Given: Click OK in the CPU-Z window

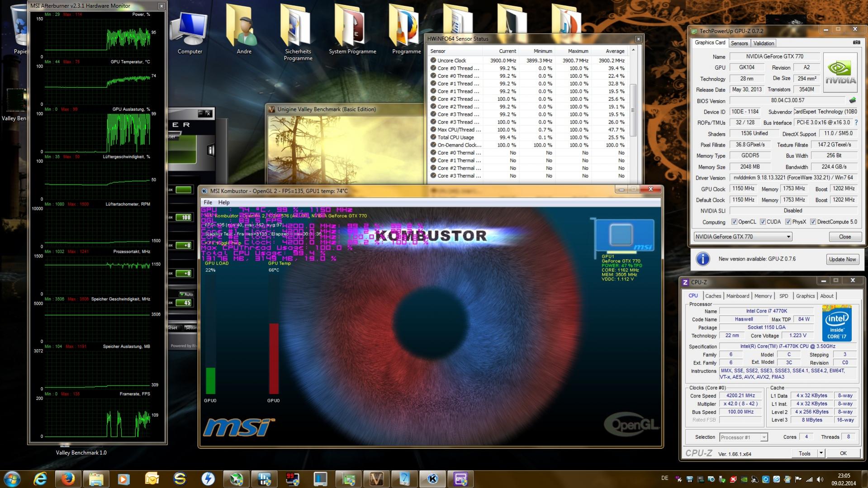Looking at the screenshot, I should 843,453.
